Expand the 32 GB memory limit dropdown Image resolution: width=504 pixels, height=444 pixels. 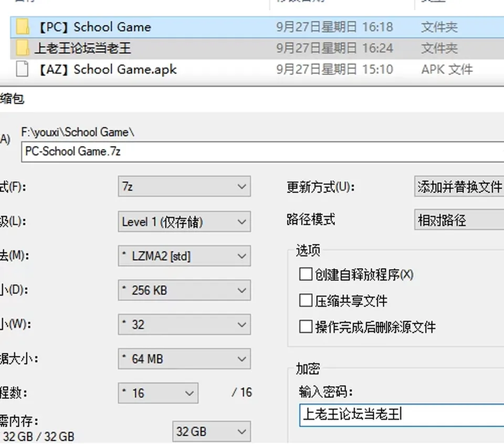point(212,431)
